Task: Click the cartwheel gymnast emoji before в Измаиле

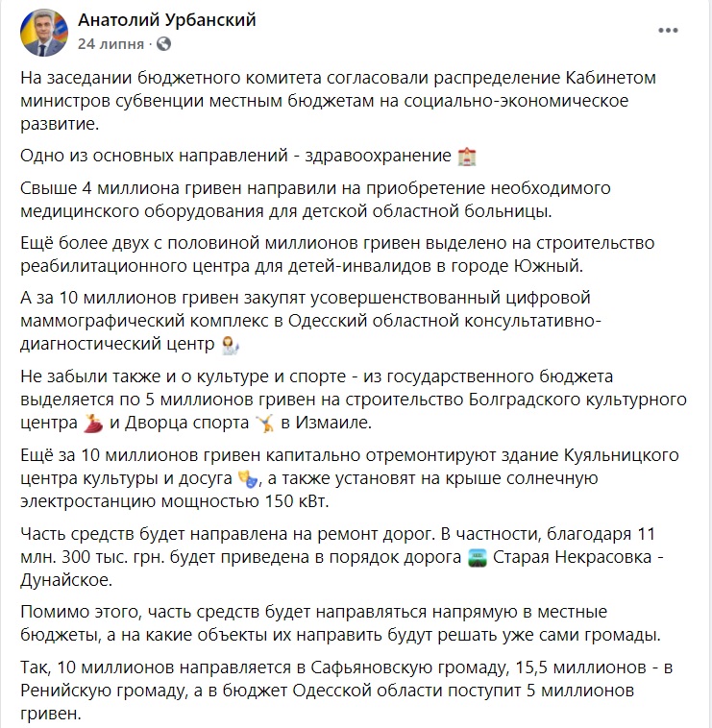Action: click(265, 424)
